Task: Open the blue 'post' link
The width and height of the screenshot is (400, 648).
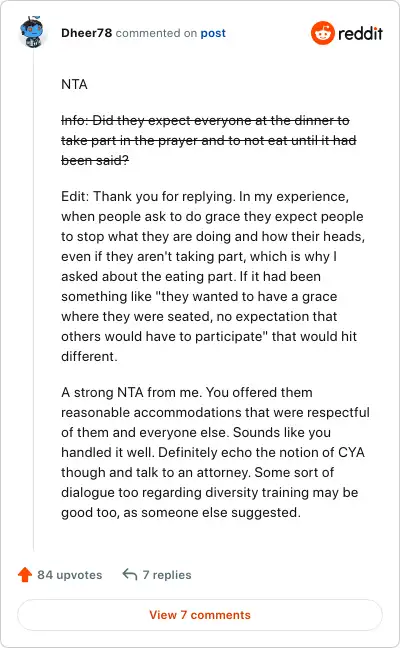Action: point(213,33)
